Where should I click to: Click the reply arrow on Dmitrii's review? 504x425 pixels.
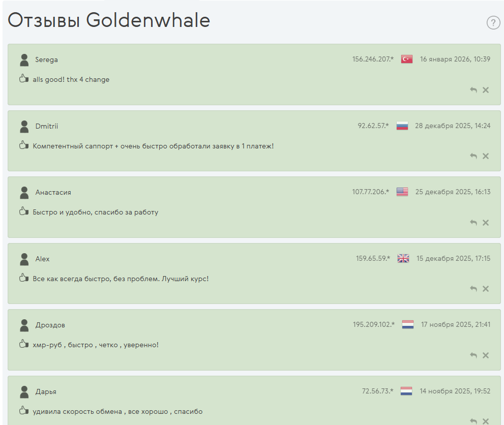tap(472, 156)
